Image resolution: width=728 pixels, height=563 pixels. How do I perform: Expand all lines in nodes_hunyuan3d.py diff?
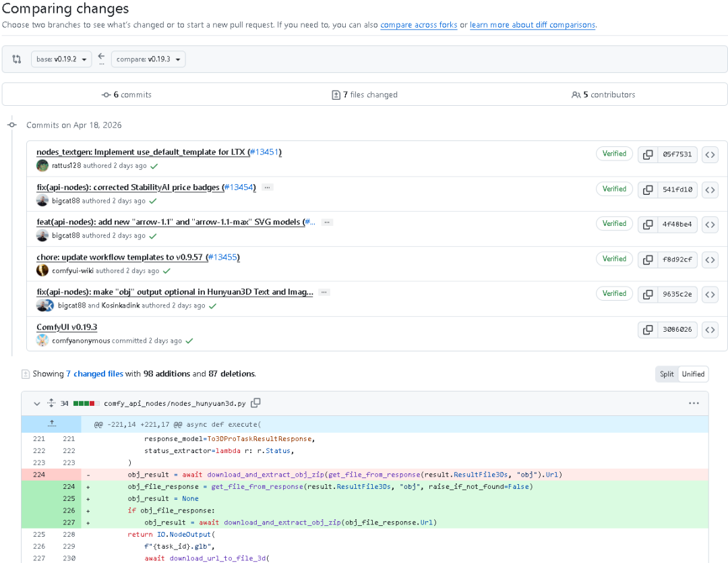tap(51, 403)
